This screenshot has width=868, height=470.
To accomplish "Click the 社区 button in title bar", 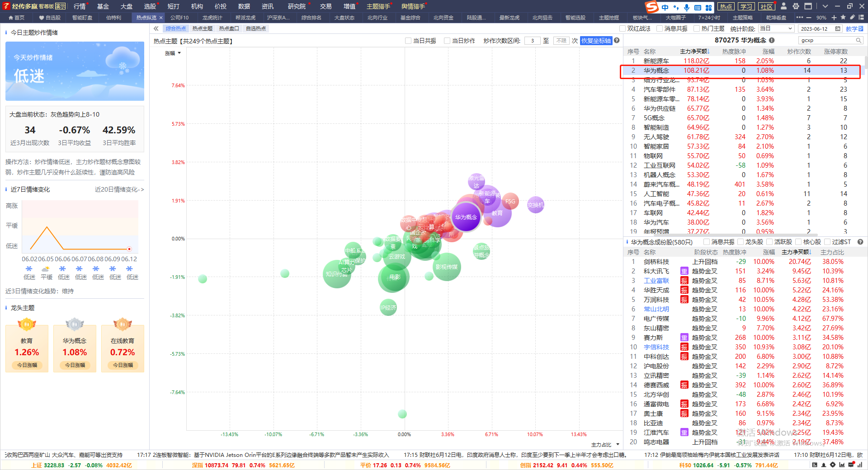I will coord(766,6).
